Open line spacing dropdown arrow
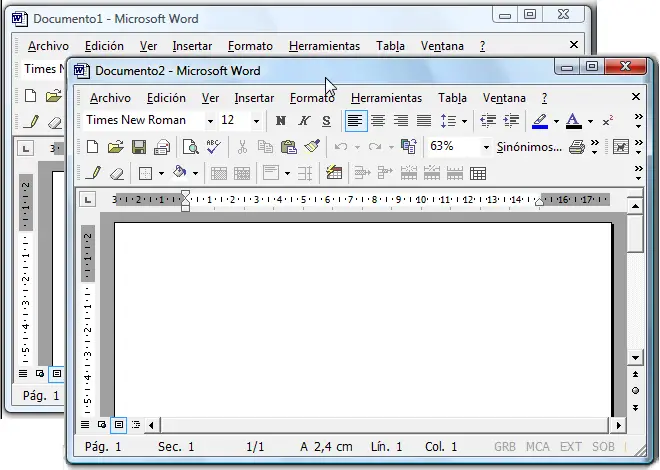This screenshot has height=470, width=660. pos(464,122)
